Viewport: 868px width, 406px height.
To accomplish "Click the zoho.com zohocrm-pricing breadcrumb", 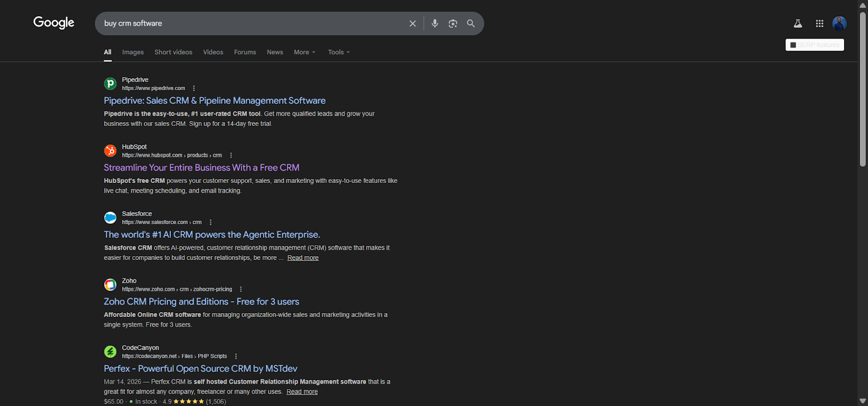I will (x=177, y=289).
